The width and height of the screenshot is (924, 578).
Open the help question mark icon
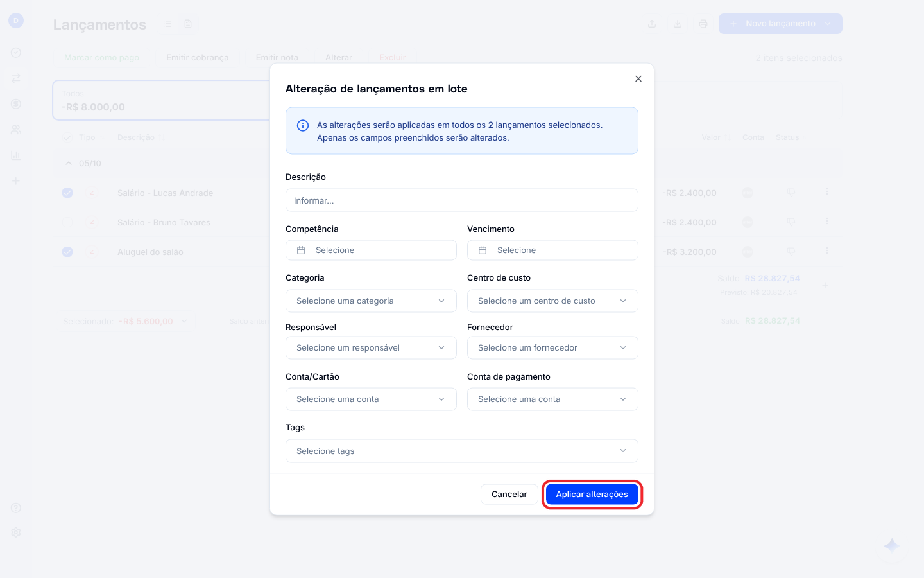click(x=16, y=508)
